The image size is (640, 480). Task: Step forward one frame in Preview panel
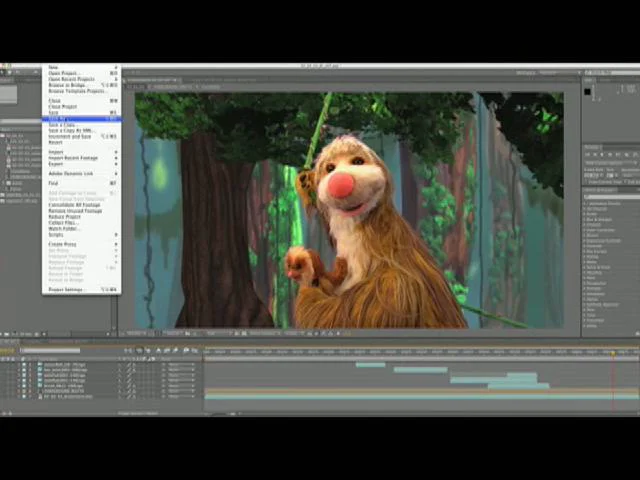tap(611, 155)
